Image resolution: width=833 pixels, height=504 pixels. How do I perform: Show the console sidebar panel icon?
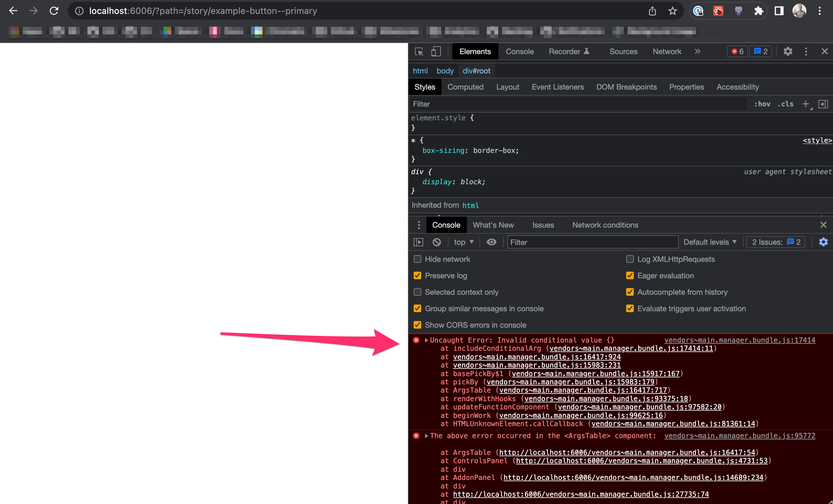click(418, 242)
